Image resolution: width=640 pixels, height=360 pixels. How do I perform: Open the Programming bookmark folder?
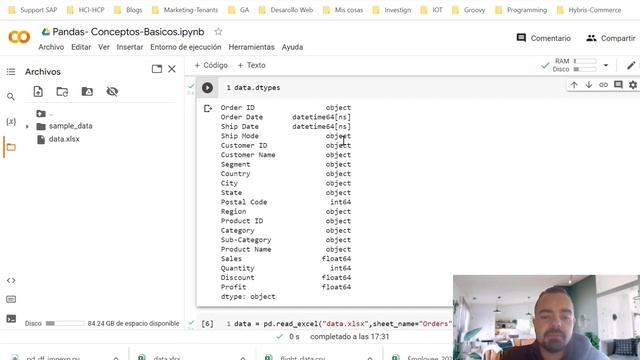[x=521, y=10]
